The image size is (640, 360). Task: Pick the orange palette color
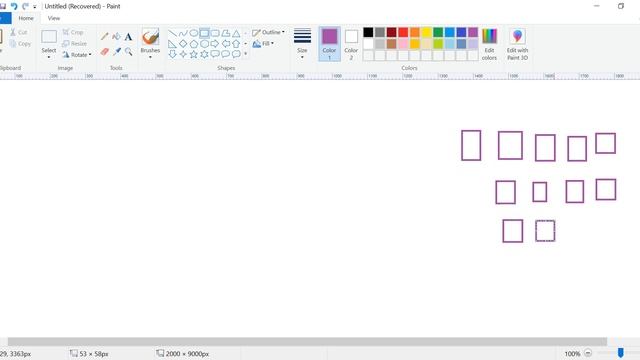click(415, 32)
